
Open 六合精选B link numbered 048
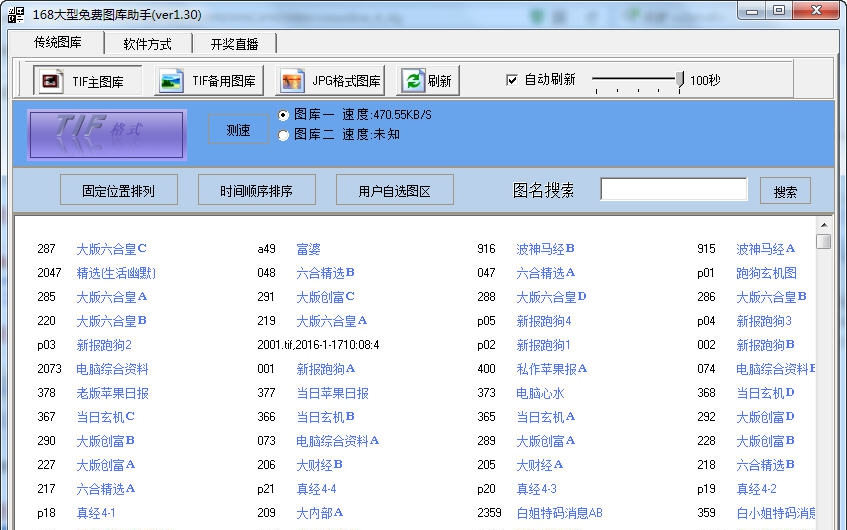click(x=325, y=273)
